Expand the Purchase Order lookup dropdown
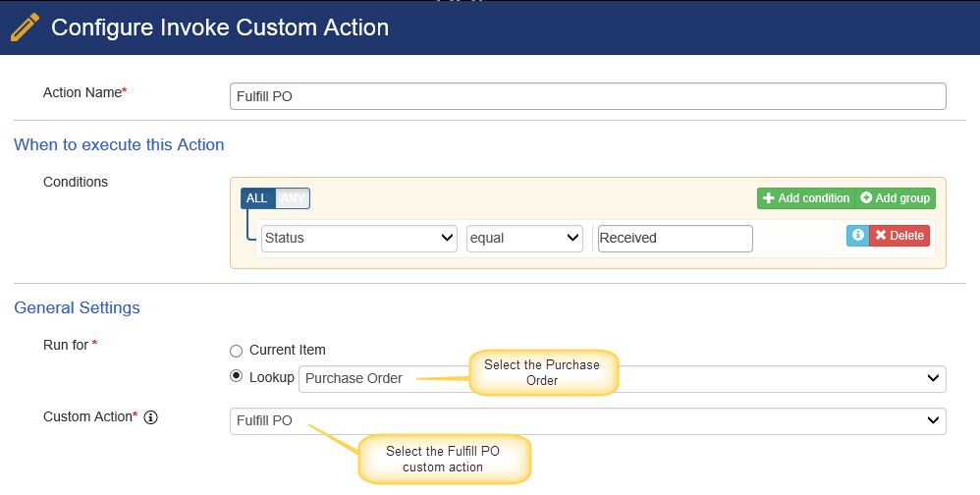Screen dimensions: 980x495 (623, 379)
